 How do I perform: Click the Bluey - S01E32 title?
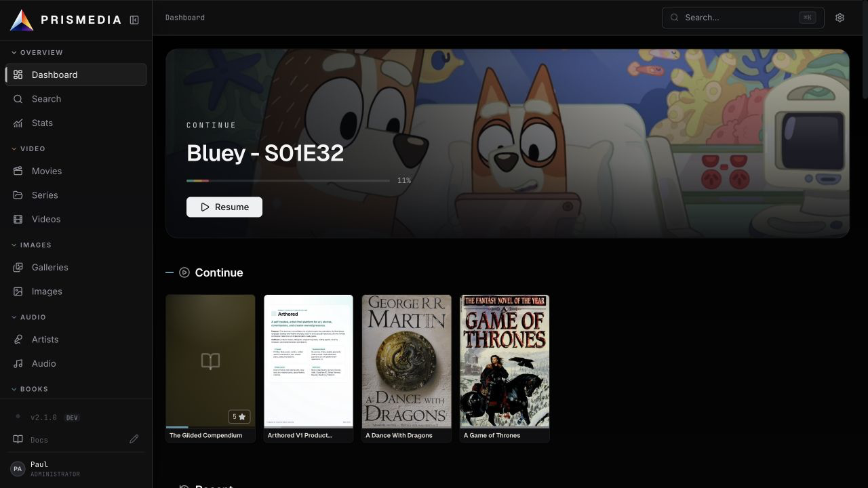pyautogui.click(x=265, y=153)
